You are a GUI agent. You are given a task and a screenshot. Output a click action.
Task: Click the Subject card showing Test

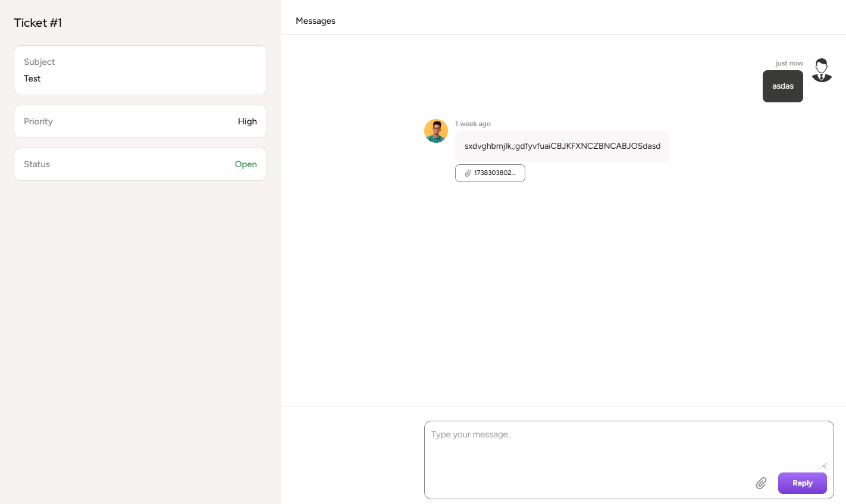pos(140,70)
